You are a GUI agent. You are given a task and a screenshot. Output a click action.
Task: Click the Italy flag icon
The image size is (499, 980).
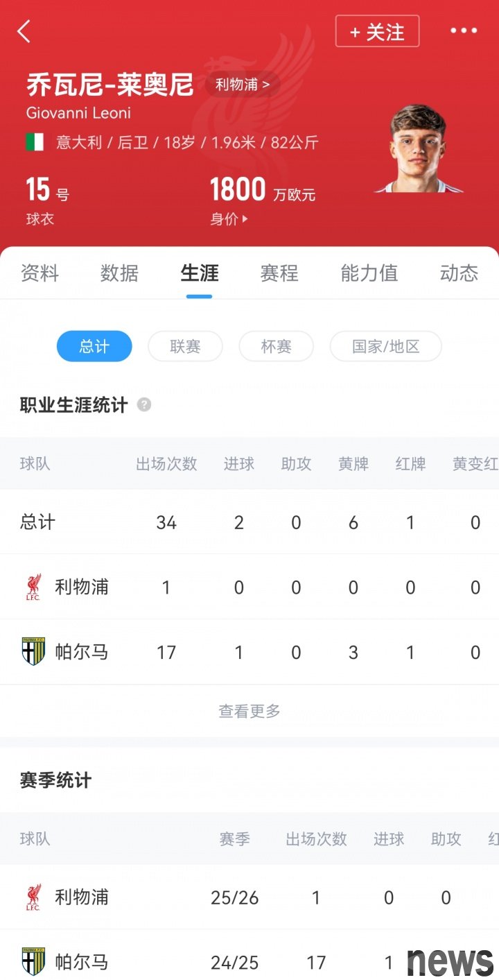click(35, 142)
